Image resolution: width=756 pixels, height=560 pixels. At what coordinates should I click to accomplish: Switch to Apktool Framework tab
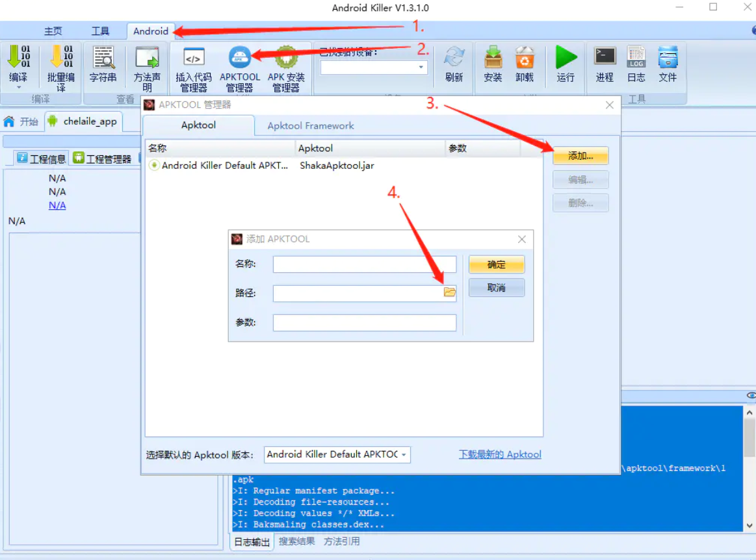tap(311, 126)
